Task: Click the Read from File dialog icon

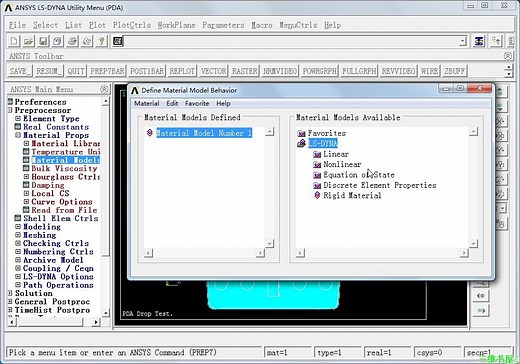Action: pyautogui.click(x=26, y=210)
